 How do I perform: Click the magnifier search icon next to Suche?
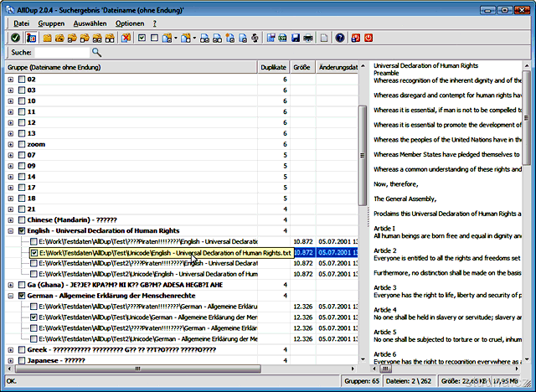coord(96,52)
